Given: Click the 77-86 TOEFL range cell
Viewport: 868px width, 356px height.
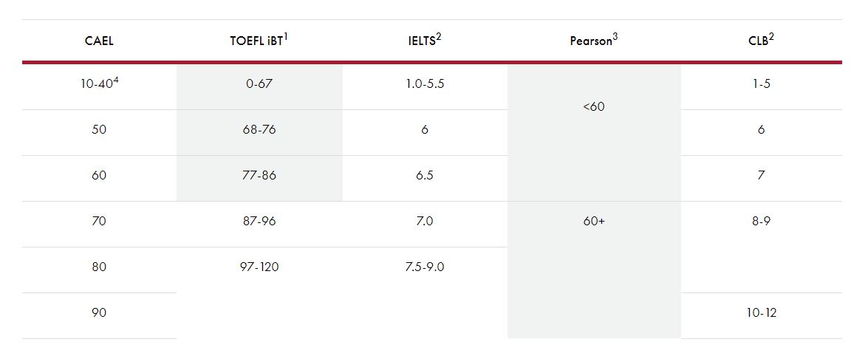Looking at the screenshot, I should click(259, 176).
